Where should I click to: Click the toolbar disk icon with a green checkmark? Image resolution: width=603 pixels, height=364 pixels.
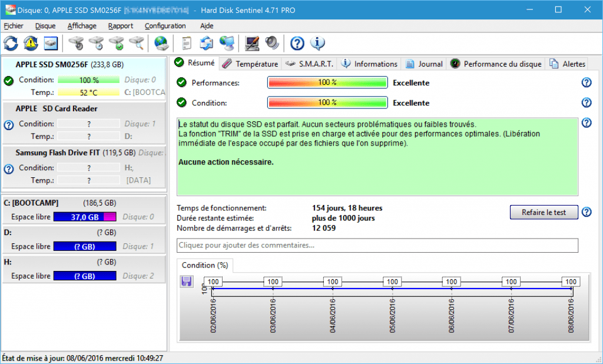pos(116,43)
